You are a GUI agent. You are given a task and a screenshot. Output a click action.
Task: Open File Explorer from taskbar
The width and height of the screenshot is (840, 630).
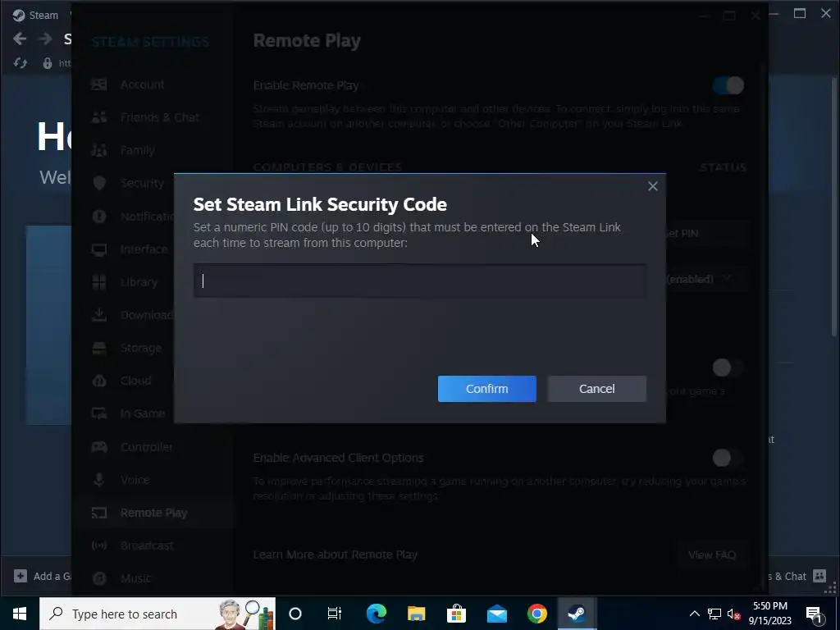click(x=416, y=614)
